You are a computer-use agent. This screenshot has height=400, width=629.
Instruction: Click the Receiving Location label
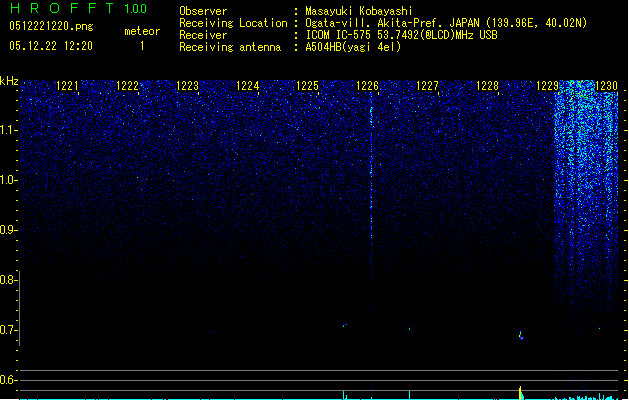(233, 23)
